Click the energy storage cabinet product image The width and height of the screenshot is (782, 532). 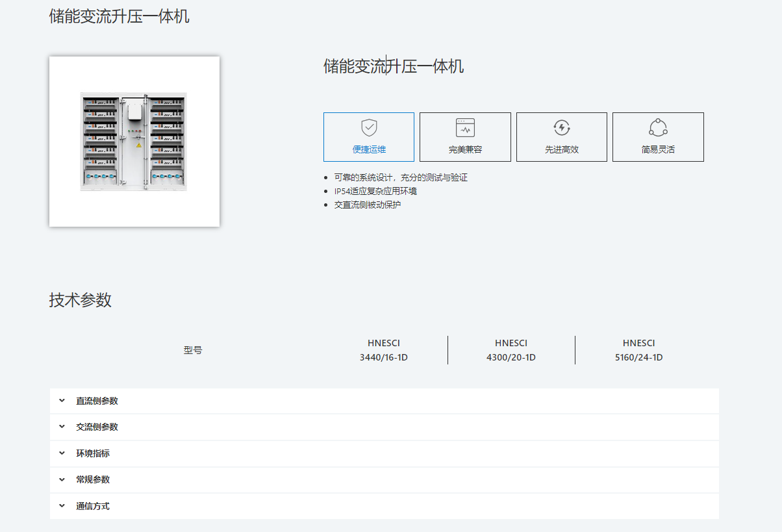[x=134, y=142]
